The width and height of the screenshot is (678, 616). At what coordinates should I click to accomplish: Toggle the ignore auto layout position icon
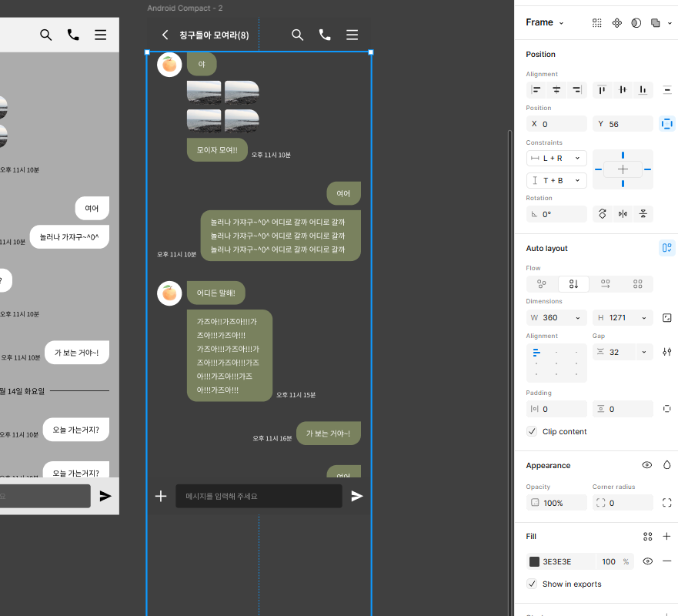click(x=667, y=124)
